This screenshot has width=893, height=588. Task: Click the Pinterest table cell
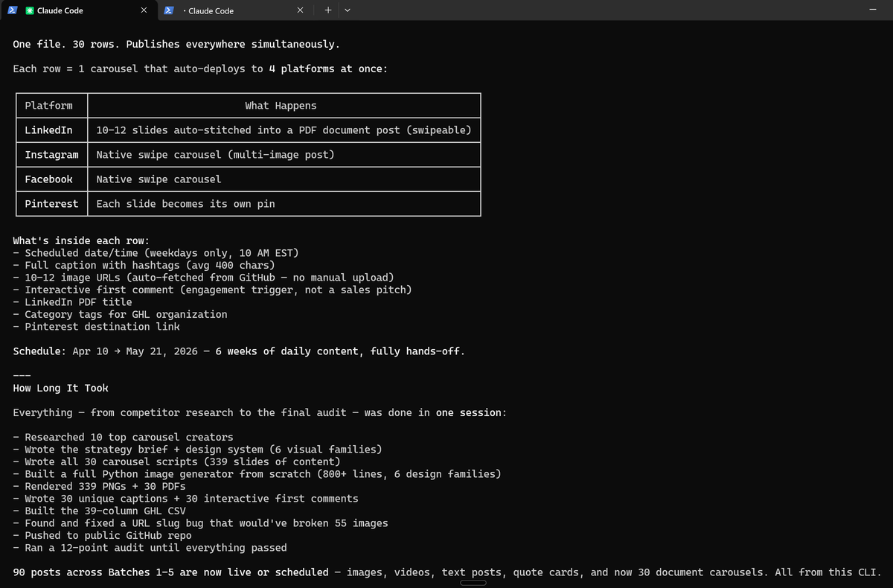(x=51, y=204)
